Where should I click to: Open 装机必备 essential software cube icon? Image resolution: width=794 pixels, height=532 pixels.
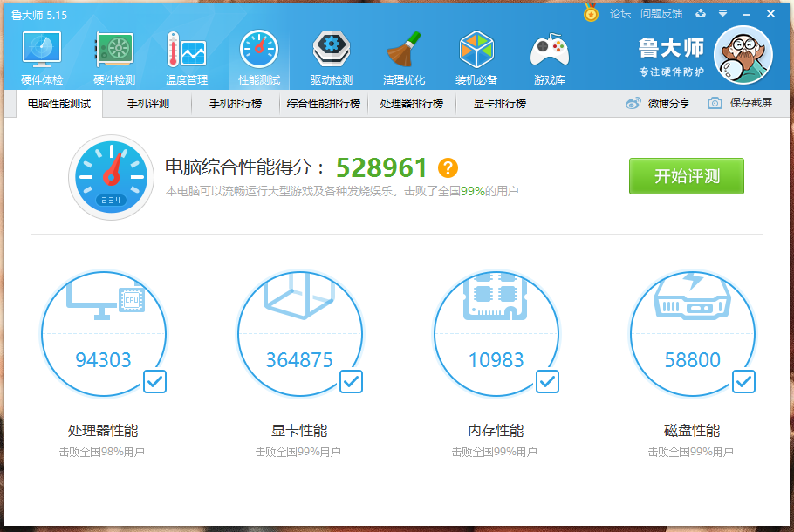476,58
